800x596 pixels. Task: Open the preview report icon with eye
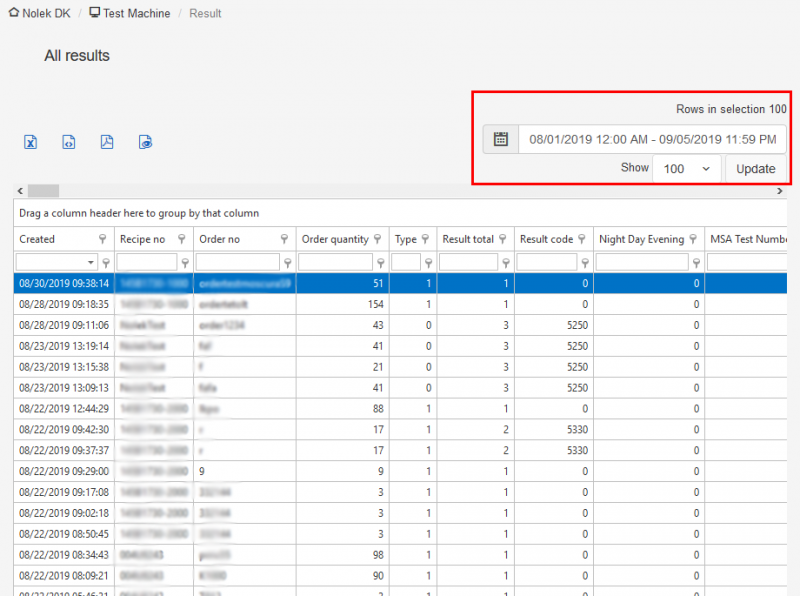[145, 142]
